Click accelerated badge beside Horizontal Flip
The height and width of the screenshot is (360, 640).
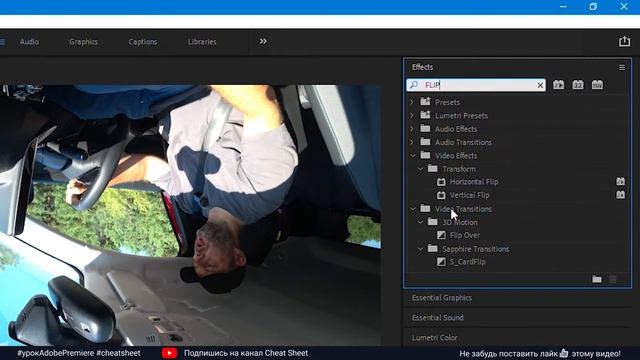(x=620, y=181)
